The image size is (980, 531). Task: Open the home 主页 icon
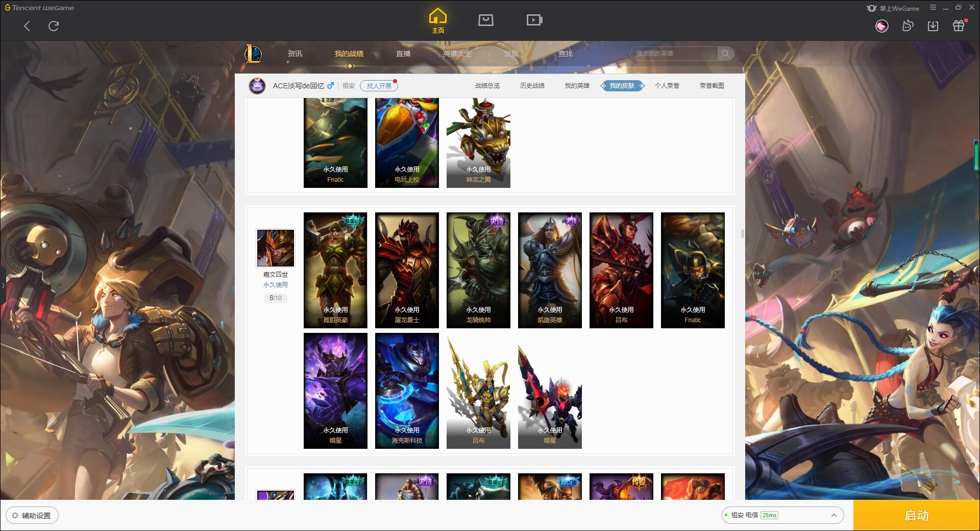point(437,20)
